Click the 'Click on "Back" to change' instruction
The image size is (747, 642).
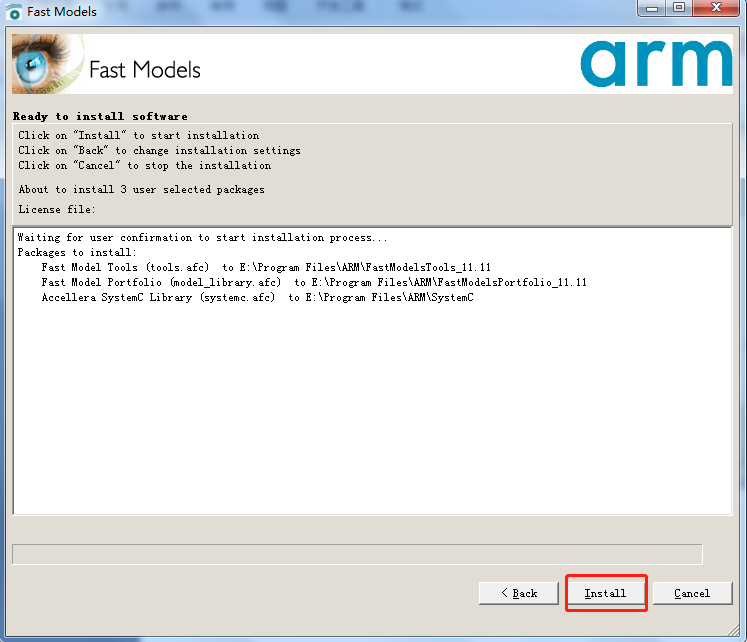[x=160, y=150]
